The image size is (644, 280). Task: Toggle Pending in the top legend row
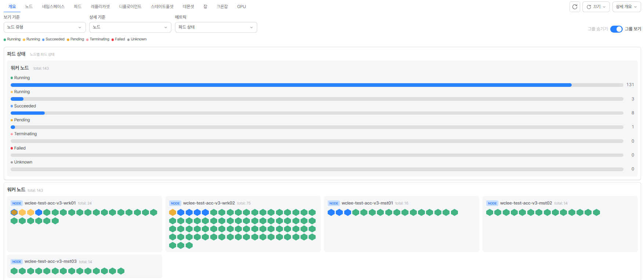(x=75, y=39)
